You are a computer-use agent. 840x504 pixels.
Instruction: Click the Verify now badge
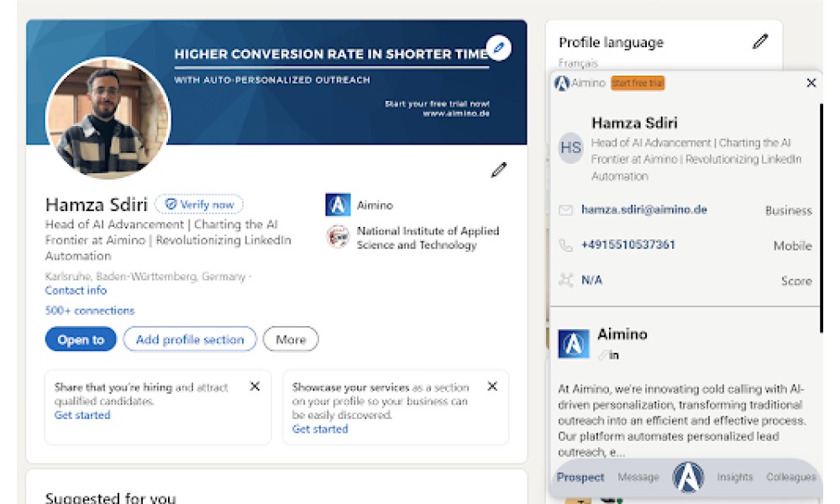tap(199, 204)
